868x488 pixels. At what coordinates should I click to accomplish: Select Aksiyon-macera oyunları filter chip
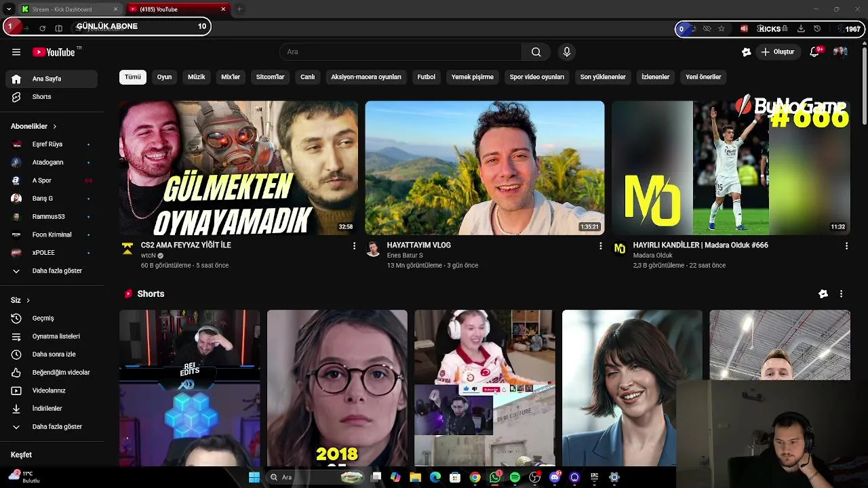(366, 77)
